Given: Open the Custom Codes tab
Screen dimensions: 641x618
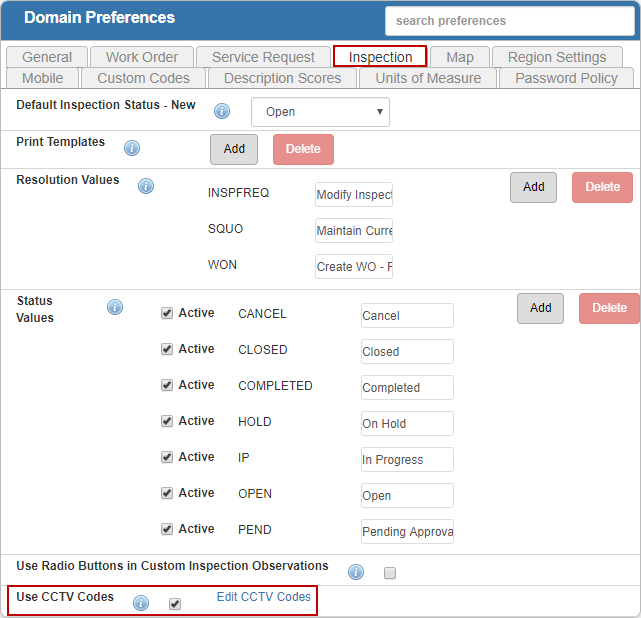Looking at the screenshot, I should (x=143, y=78).
